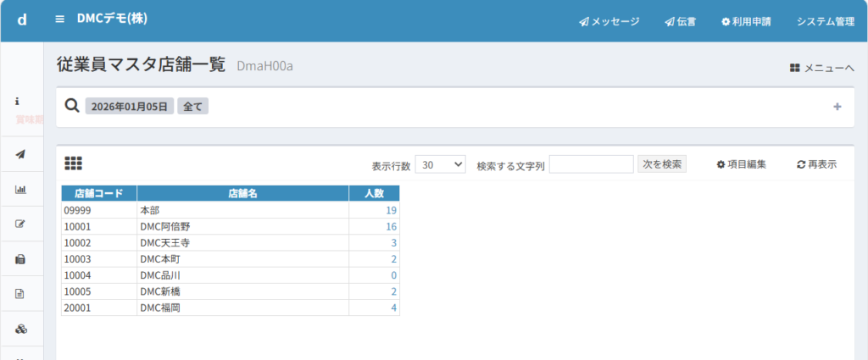Click the edit pencil sidebar icon

20,224
